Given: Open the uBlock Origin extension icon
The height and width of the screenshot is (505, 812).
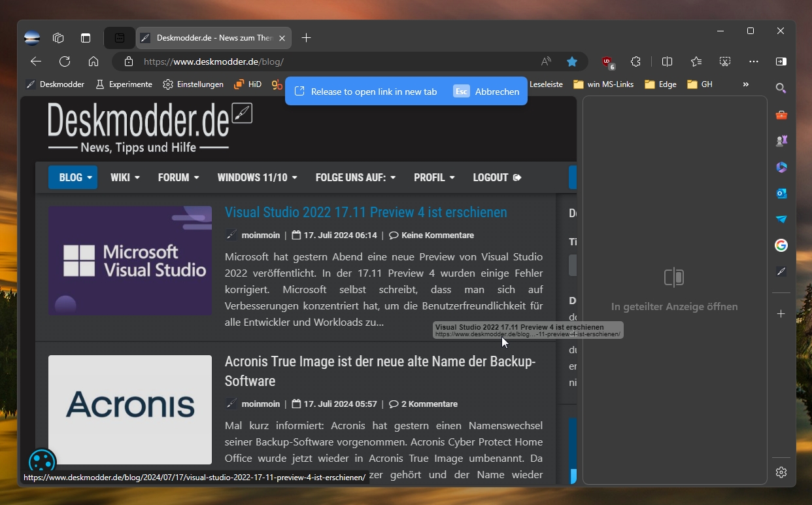Looking at the screenshot, I should [608, 61].
